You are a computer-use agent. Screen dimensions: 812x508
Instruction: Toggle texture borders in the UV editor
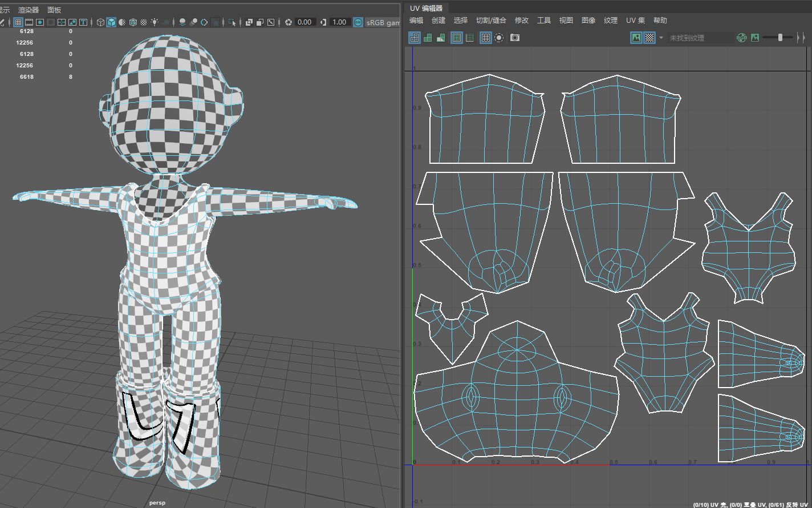click(x=457, y=38)
